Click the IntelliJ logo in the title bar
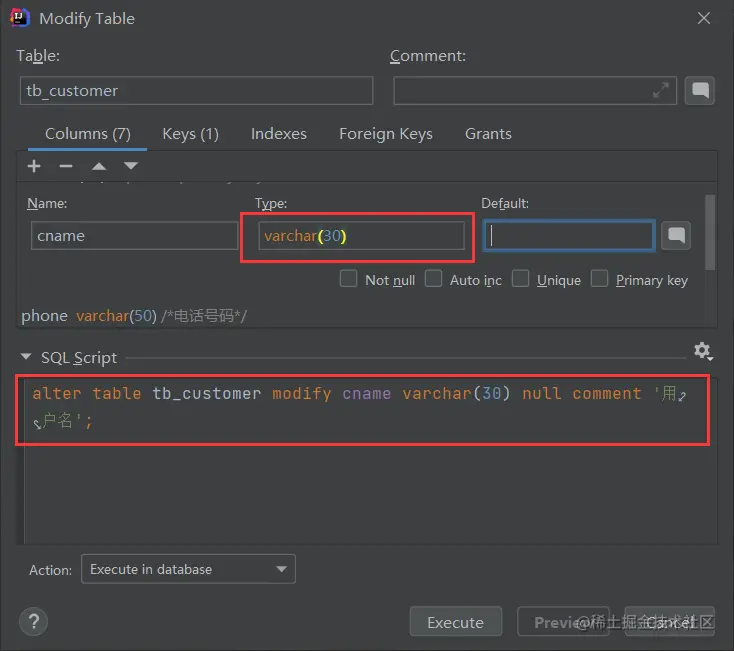This screenshot has height=651, width=734. [x=20, y=18]
